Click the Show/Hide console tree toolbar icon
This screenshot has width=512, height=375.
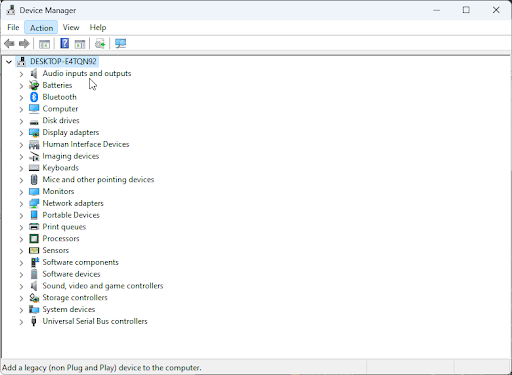(44, 44)
